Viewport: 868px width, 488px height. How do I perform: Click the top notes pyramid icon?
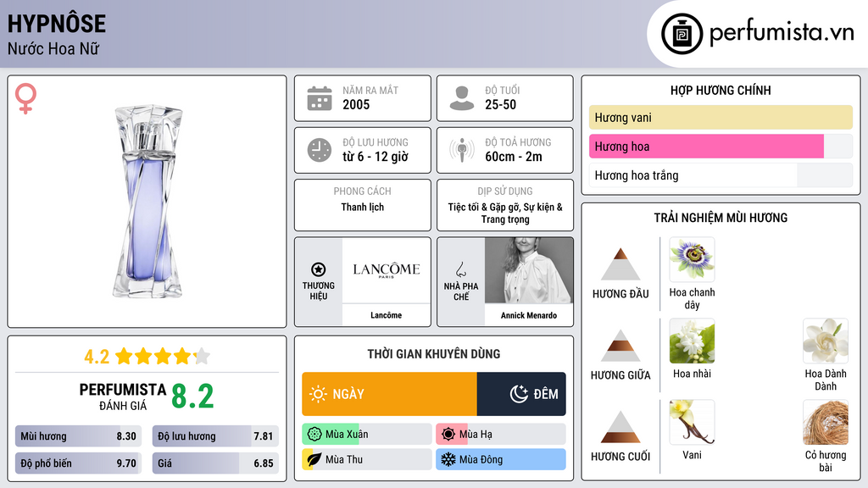click(620, 265)
